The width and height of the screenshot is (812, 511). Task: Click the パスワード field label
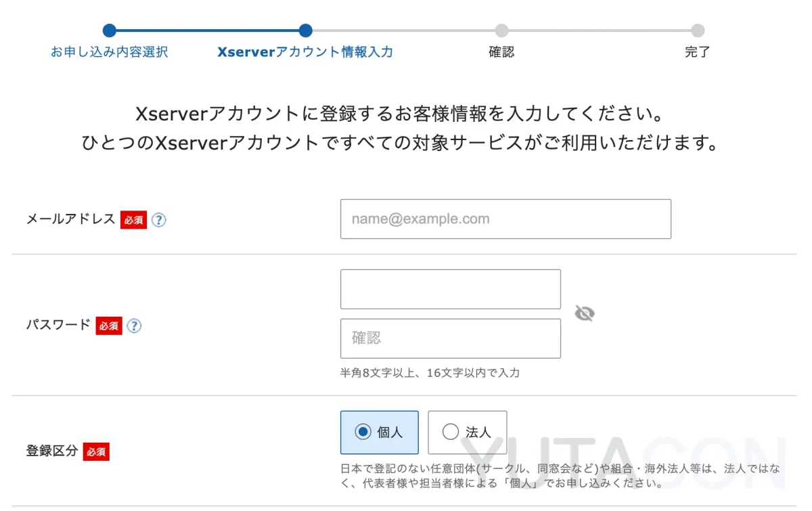point(58,325)
